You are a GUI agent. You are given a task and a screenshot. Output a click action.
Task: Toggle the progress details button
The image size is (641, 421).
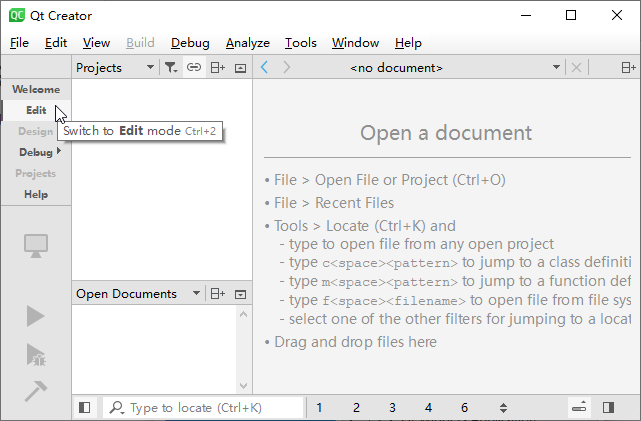point(580,408)
